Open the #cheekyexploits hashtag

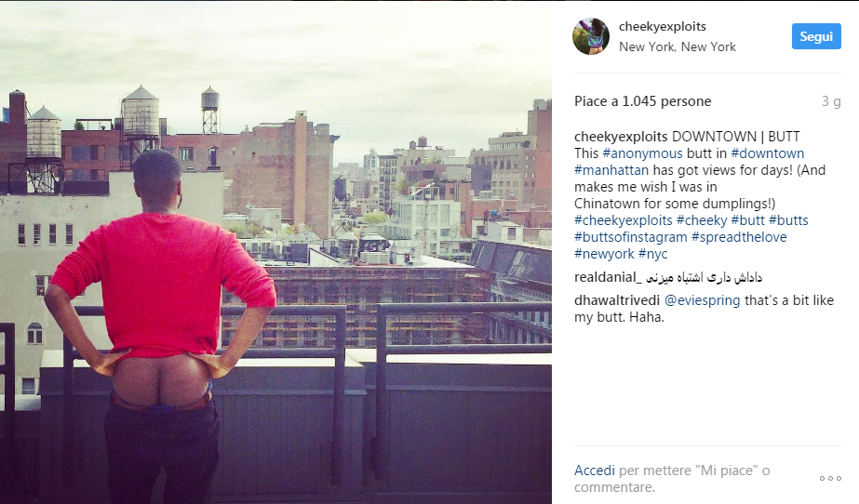[x=623, y=220]
